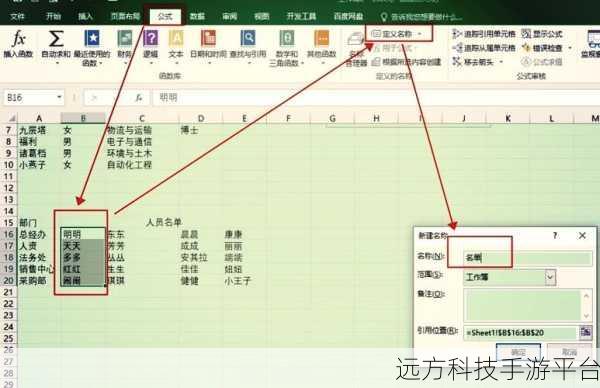Select row 12 header
600x388 pixels.
coord(8,188)
